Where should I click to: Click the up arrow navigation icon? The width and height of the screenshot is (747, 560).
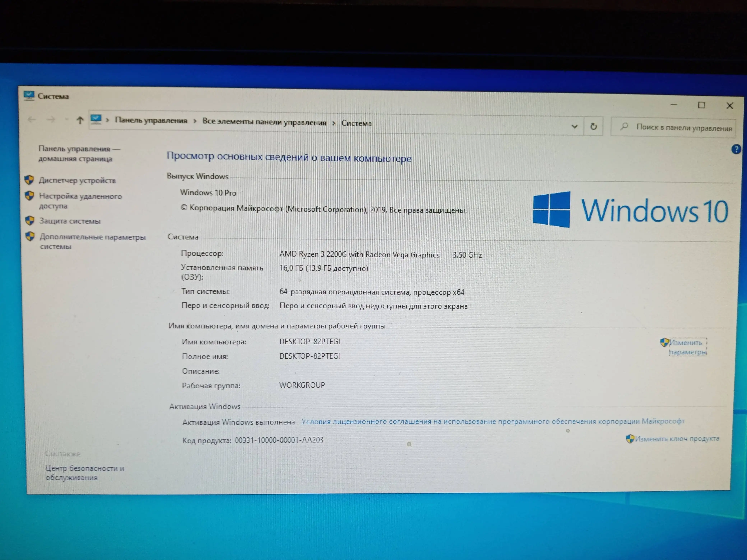click(80, 120)
